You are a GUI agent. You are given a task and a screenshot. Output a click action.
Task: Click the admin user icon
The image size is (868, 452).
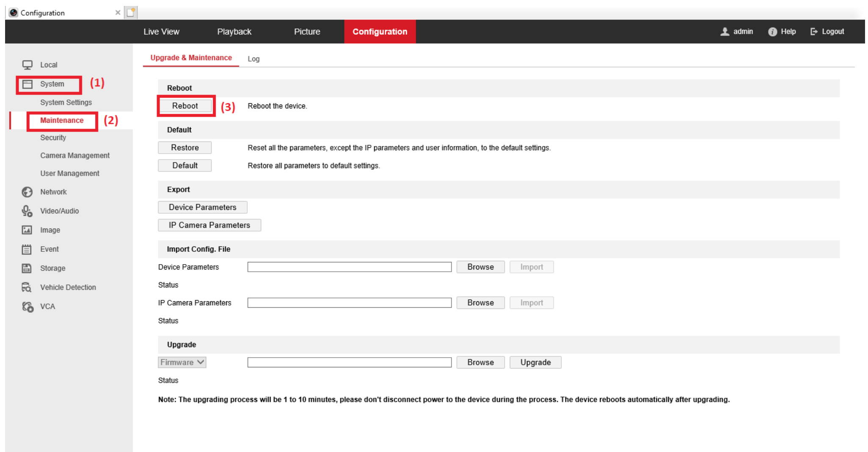[x=725, y=32]
